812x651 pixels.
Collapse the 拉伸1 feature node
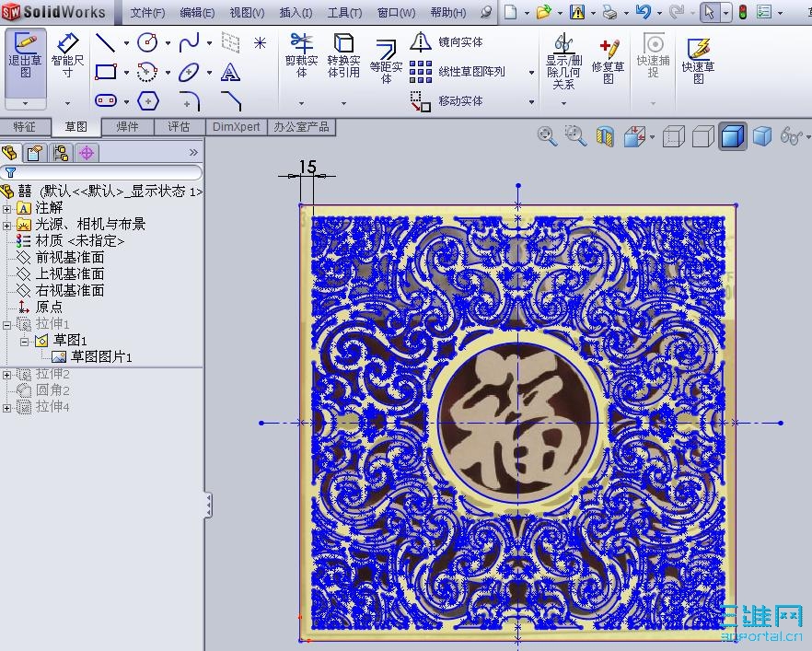[x=6, y=325]
